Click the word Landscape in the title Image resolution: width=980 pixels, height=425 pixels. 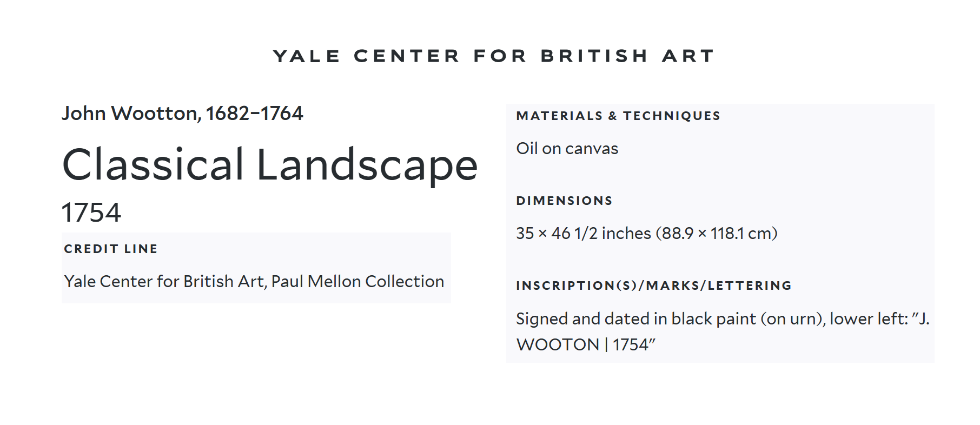coord(367,165)
